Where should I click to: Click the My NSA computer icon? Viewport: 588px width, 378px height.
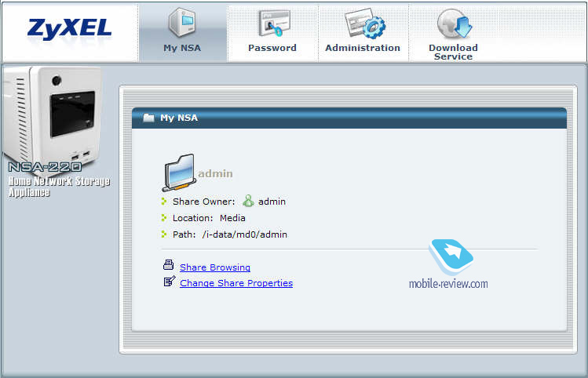(182, 23)
